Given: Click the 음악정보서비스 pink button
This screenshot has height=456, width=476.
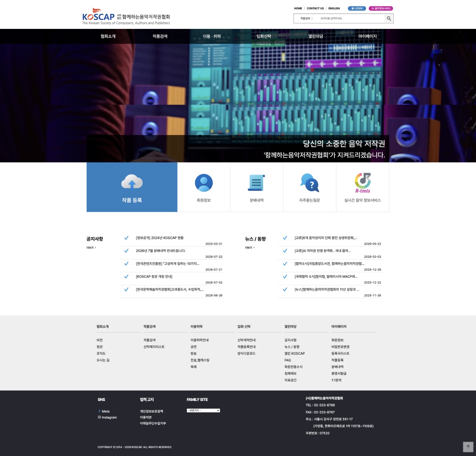Looking at the screenshot, I should [381, 8].
